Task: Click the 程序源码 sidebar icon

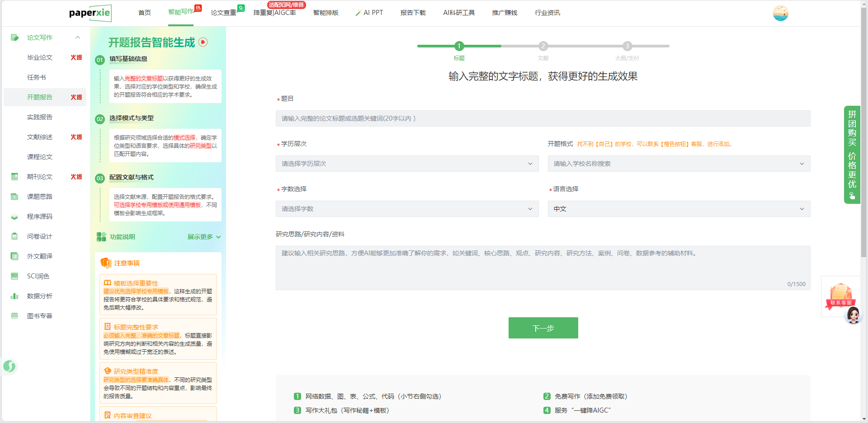Action: click(14, 216)
